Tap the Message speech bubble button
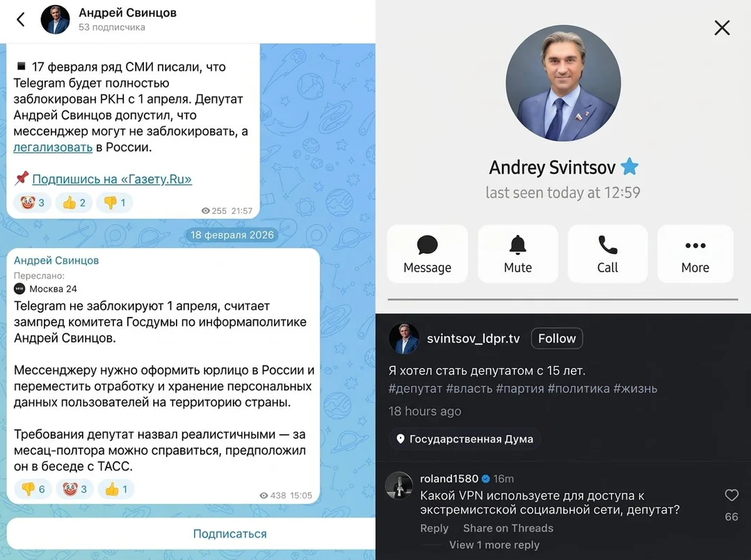 coord(427,254)
